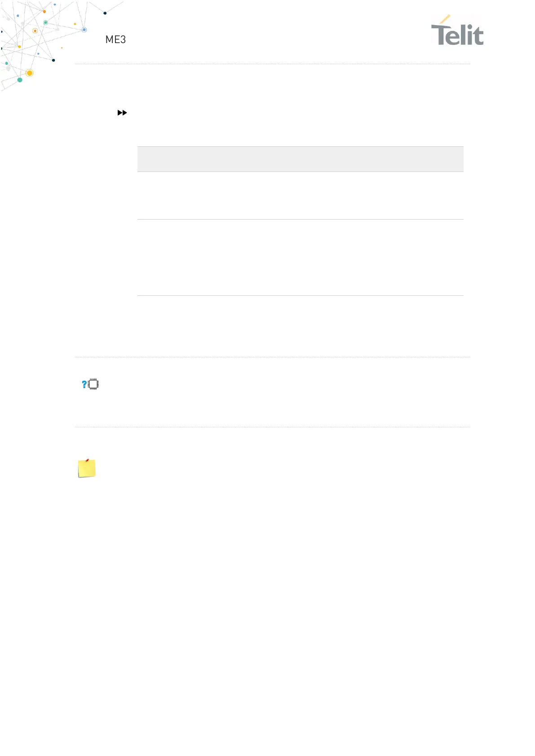The width and height of the screenshot is (535, 756).
Task: Click the red pushpin on the sticky note
Action: 88,461
